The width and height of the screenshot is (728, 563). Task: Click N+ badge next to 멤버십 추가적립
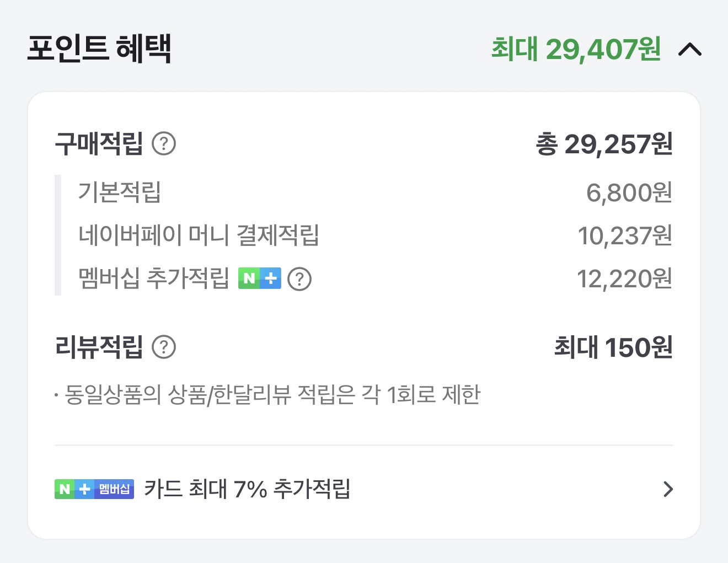tap(259, 278)
